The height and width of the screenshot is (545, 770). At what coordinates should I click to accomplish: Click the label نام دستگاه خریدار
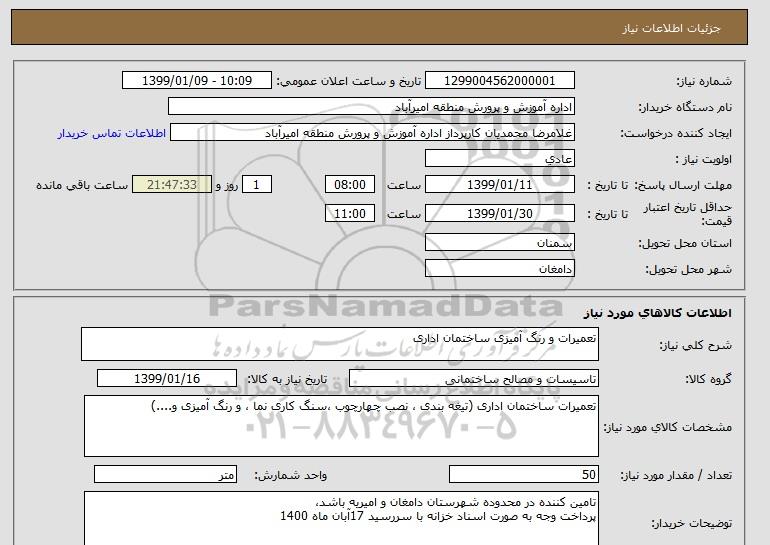[x=685, y=107]
